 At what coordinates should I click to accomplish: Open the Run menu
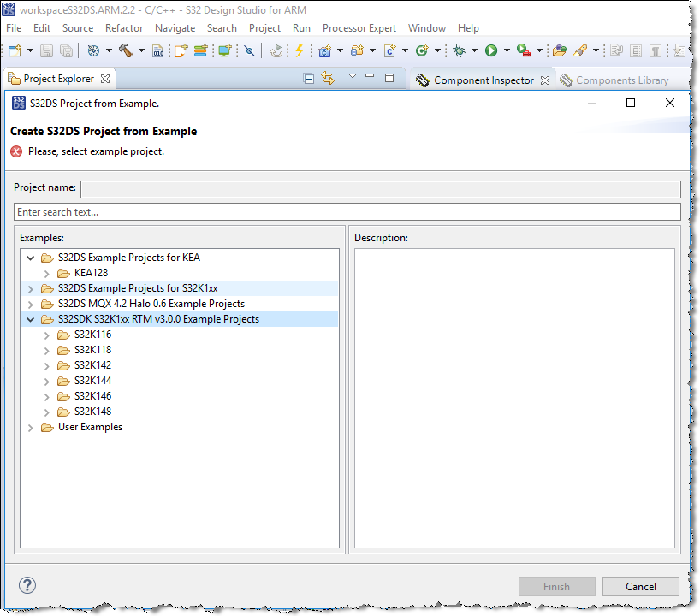tap(301, 28)
